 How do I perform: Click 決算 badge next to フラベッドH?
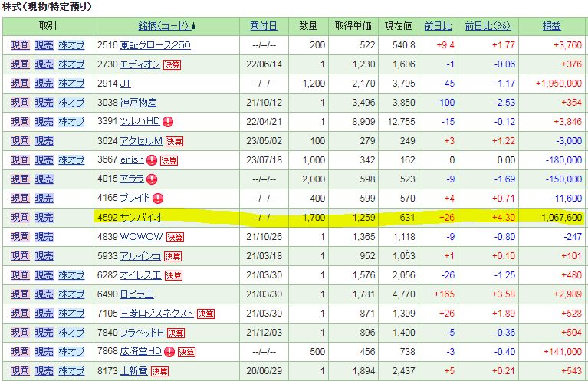click(x=176, y=333)
